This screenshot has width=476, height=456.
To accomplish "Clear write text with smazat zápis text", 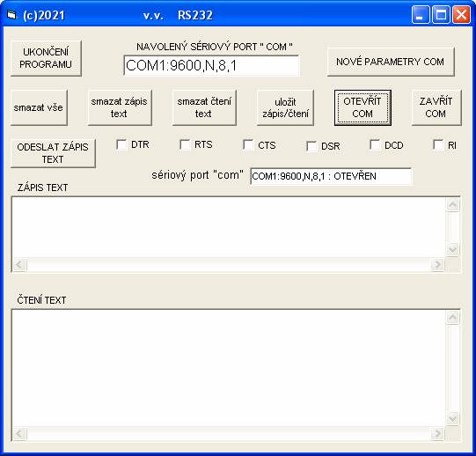I will tap(120, 107).
